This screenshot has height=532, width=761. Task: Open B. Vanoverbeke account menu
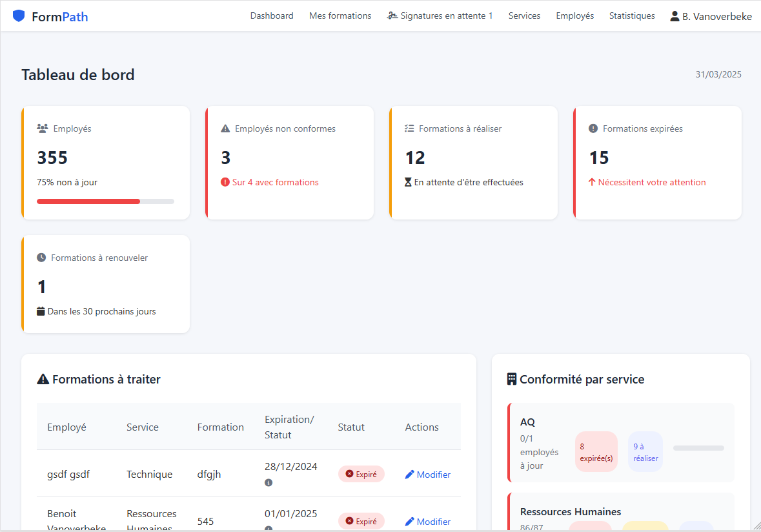[711, 17]
